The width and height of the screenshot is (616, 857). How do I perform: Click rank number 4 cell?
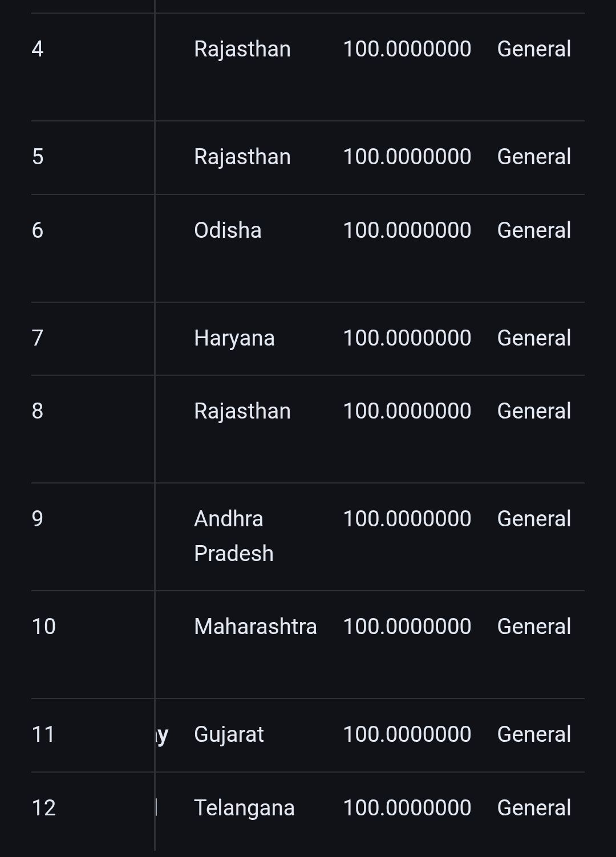pyautogui.click(x=38, y=49)
